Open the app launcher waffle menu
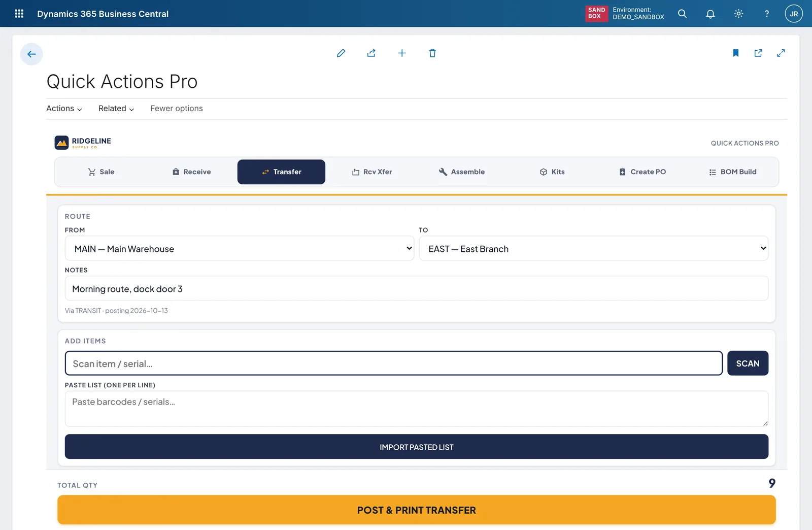The image size is (812, 530). tap(19, 14)
